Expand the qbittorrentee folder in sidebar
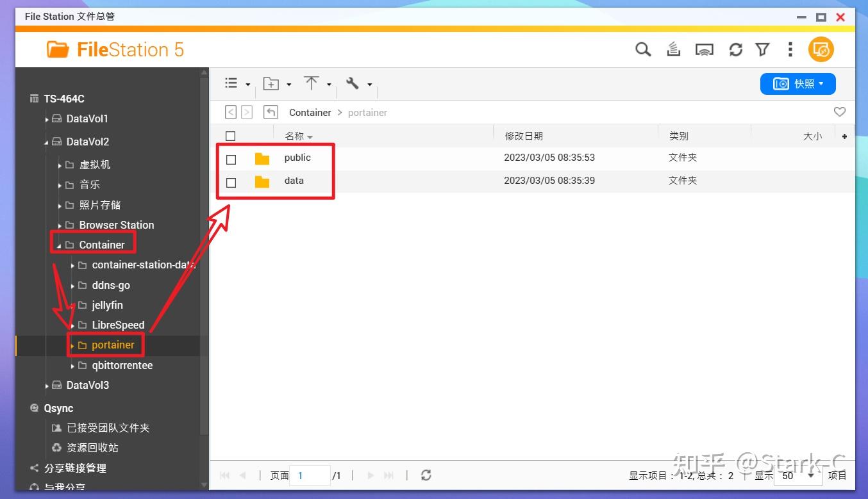868x499 pixels. [72, 365]
